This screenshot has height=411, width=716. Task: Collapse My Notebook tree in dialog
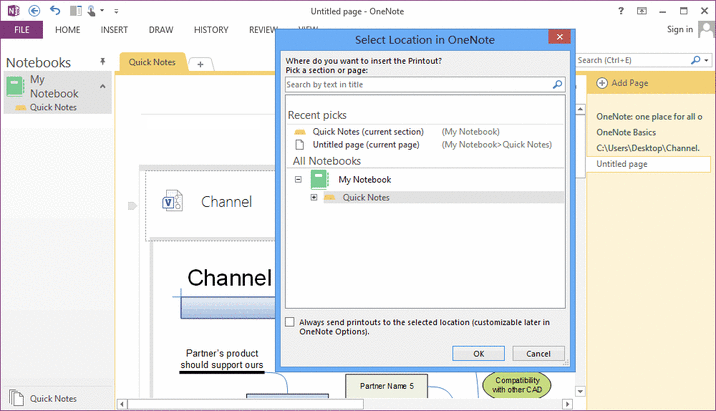point(298,179)
